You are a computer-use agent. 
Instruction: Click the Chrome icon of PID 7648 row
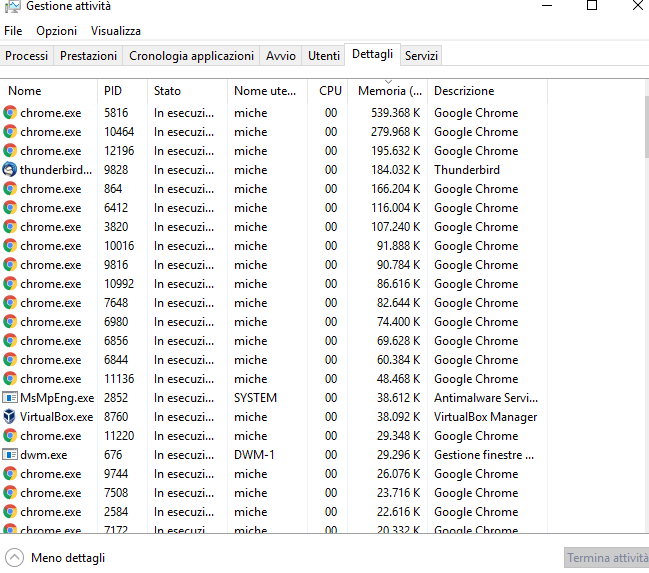[x=10, y=303]
